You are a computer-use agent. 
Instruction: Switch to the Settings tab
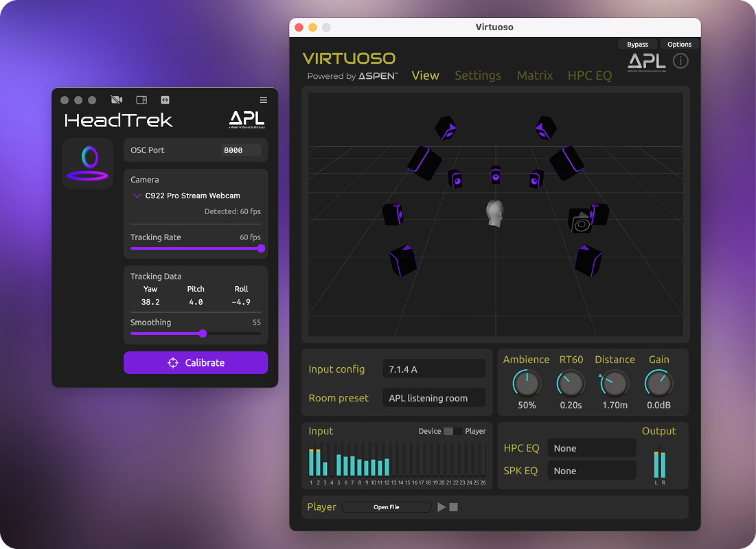tap(478, 75)
